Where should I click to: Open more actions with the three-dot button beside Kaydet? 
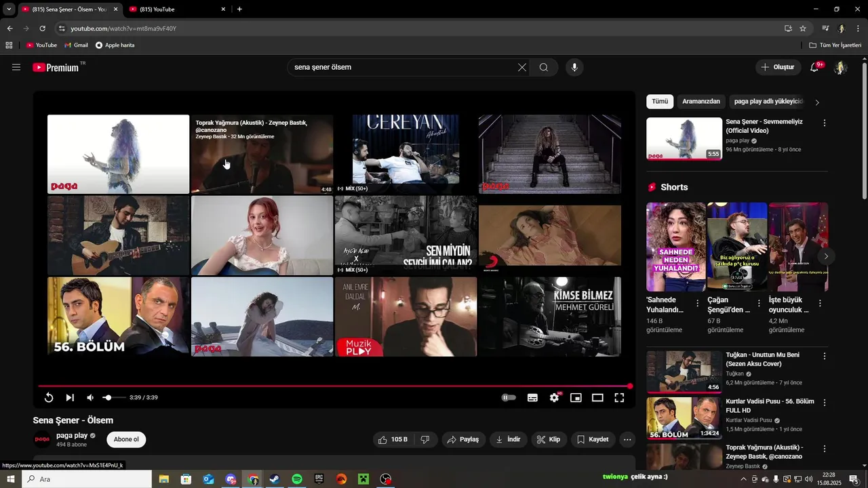(627, 439)
